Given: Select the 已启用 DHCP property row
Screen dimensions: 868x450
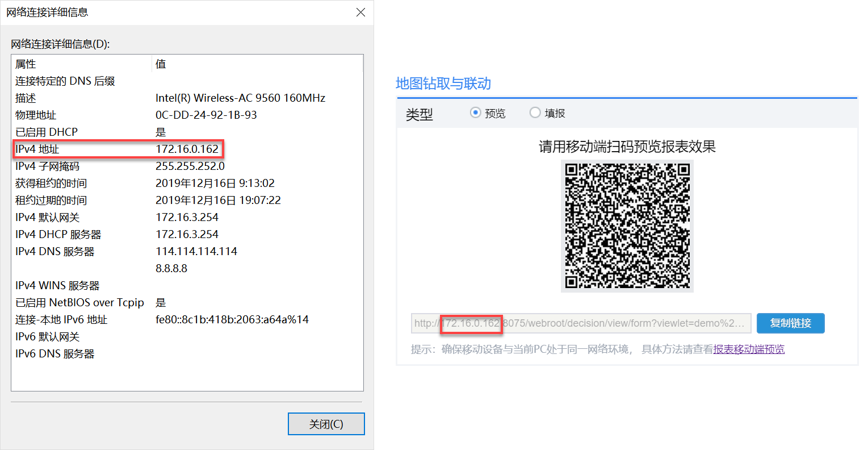Looking at the screenshot, I should pyautogui.click(x=187, y=132).
